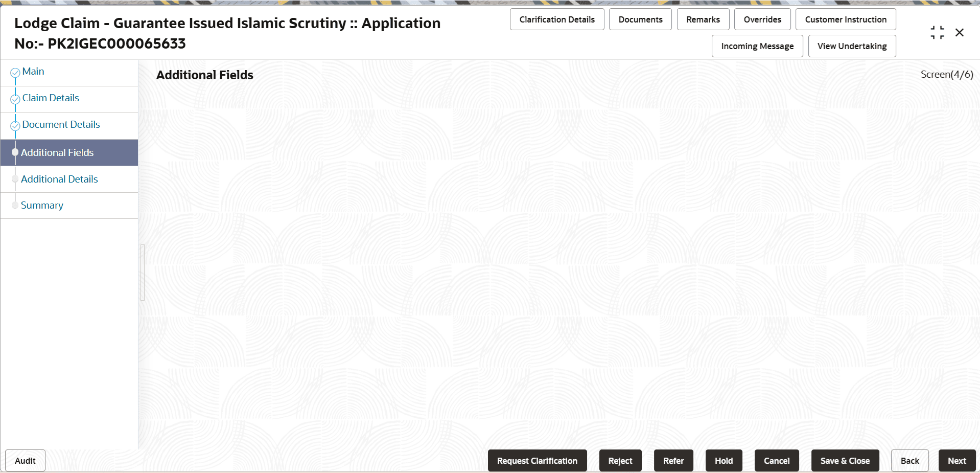Click the expand to fullscreen icon
The width and height of the screenshot is (980, 473).
pyautogui.click(x=937, y=32)
